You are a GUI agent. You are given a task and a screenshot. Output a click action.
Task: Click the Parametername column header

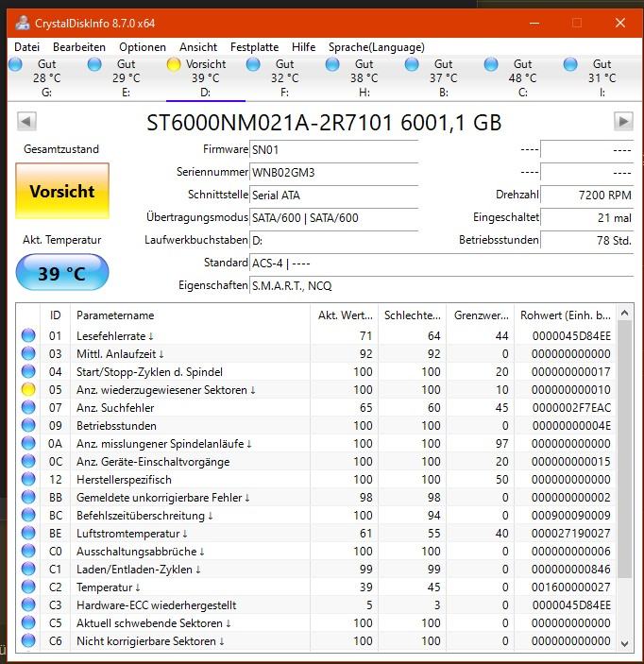(x=191, y=315)
